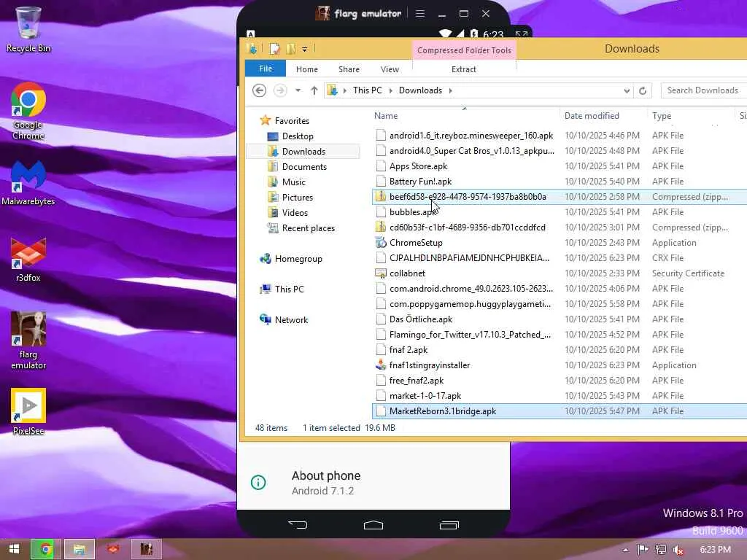Open the File ribbon tab

[266, 69]
